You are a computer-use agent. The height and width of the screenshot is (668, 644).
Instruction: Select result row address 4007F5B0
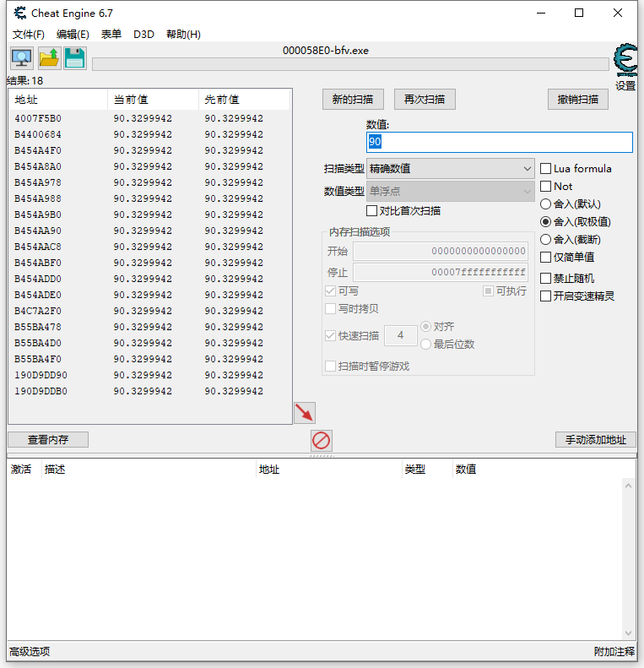point(150,118)
